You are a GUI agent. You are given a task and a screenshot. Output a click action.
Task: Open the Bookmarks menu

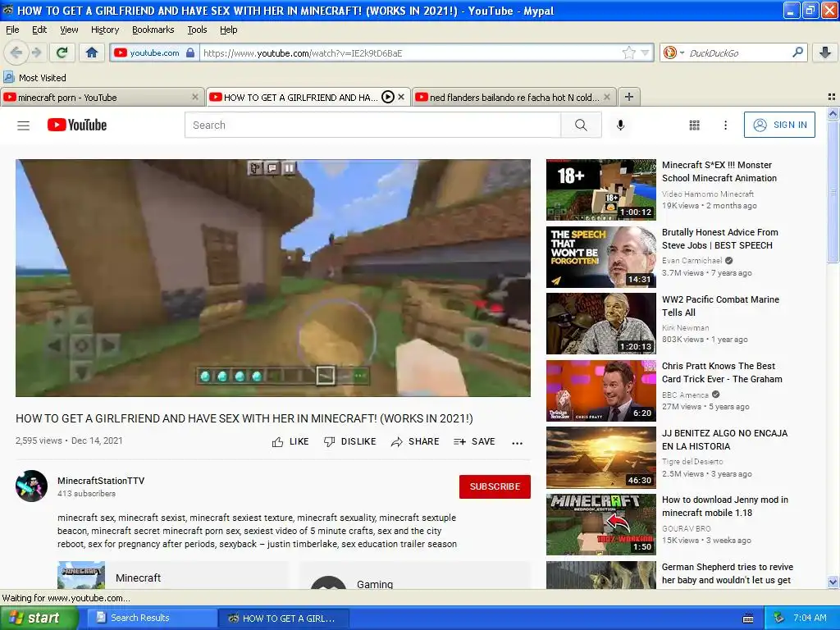pyautogui.click(x=153, y=30)
